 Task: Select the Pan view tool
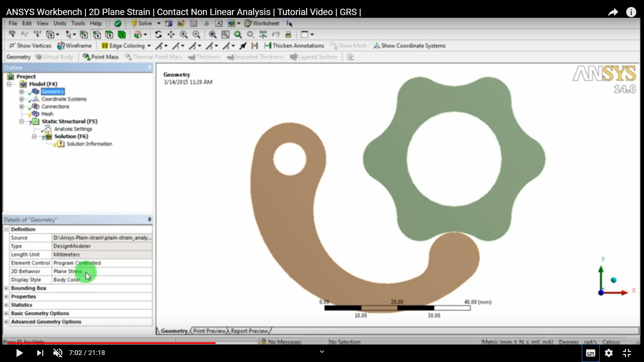tap(171, 35)
